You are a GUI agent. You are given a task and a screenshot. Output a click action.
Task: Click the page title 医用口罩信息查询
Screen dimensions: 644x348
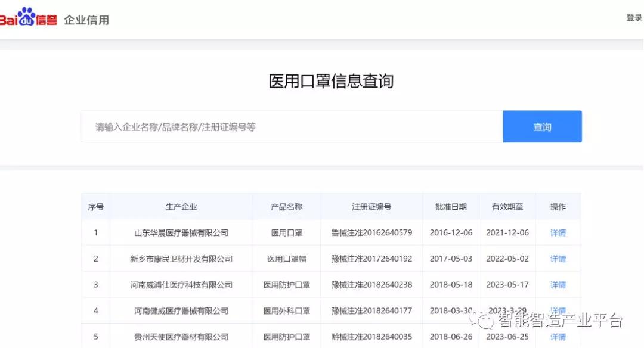point(332,80)
